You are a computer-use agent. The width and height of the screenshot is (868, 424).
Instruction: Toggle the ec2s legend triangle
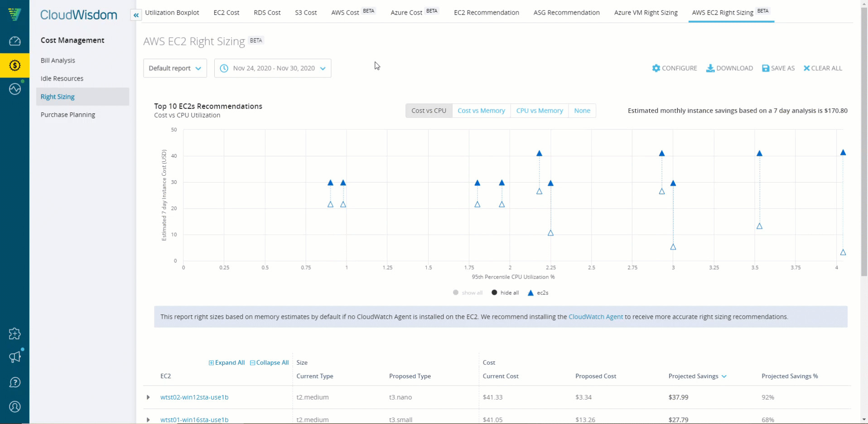[x=530, y=293]
